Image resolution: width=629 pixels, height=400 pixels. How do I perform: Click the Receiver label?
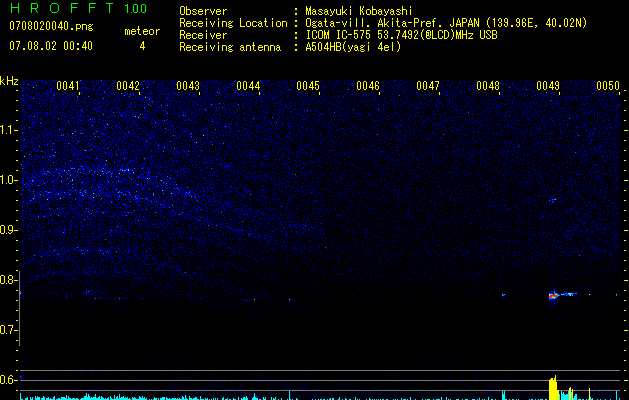tap(203, 35)
